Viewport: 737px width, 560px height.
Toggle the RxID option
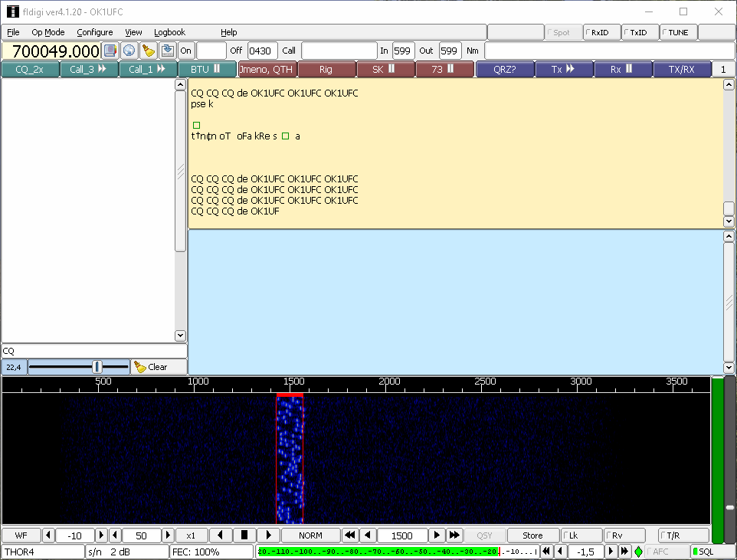(x=601, y=32)
